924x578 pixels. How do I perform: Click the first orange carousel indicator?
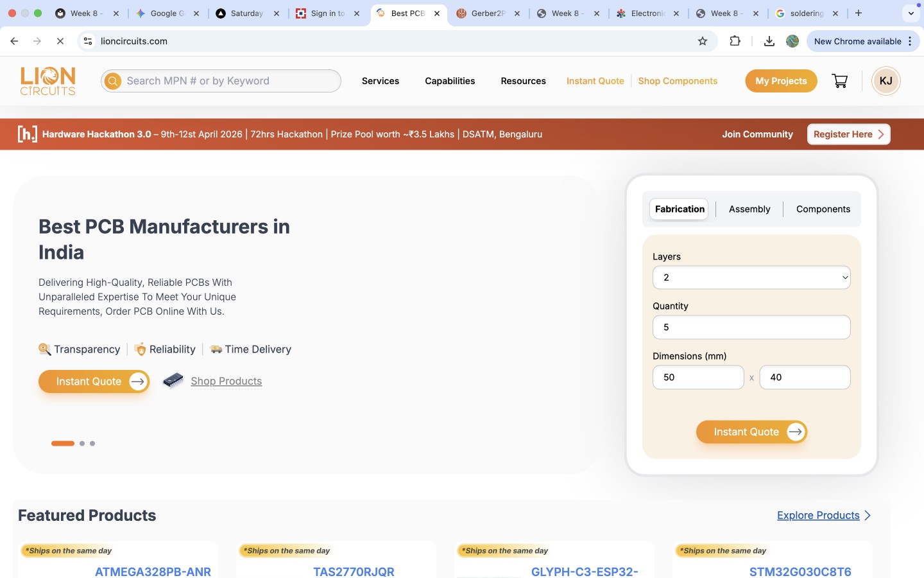click(63, 444)
